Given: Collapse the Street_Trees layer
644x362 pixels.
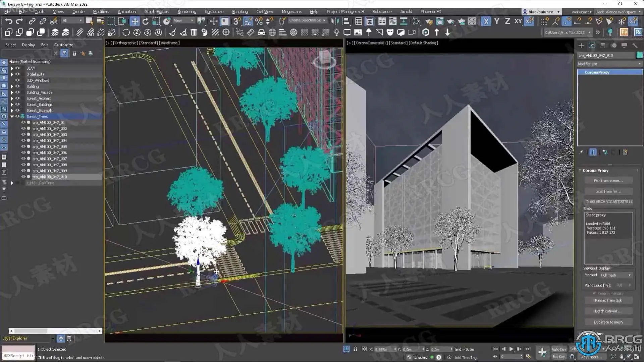Looking at the screenshot, I should pos(12,116).
